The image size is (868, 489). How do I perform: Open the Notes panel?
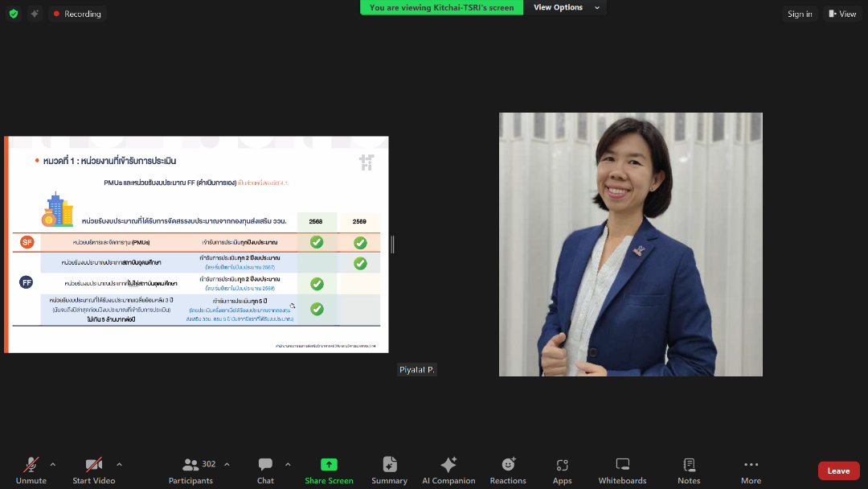point(689,471)
